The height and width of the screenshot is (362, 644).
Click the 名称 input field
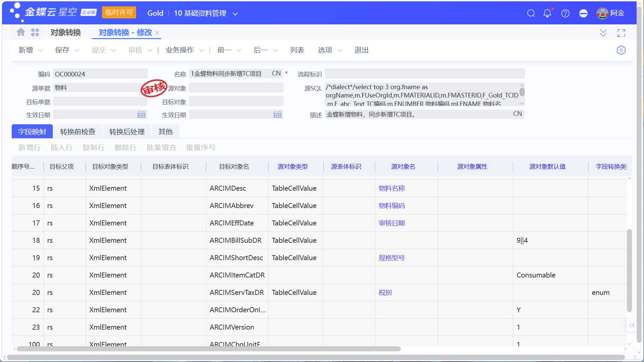click(236, 73)
